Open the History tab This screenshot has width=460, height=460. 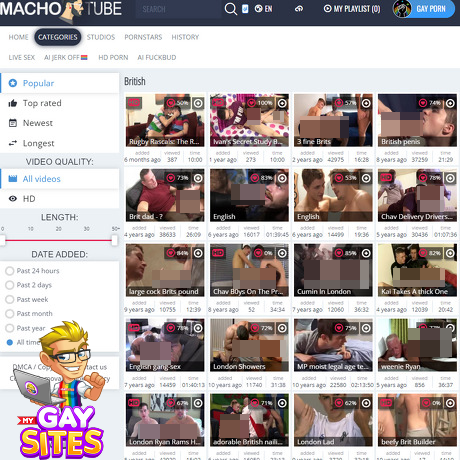click(x=185, y=37)
